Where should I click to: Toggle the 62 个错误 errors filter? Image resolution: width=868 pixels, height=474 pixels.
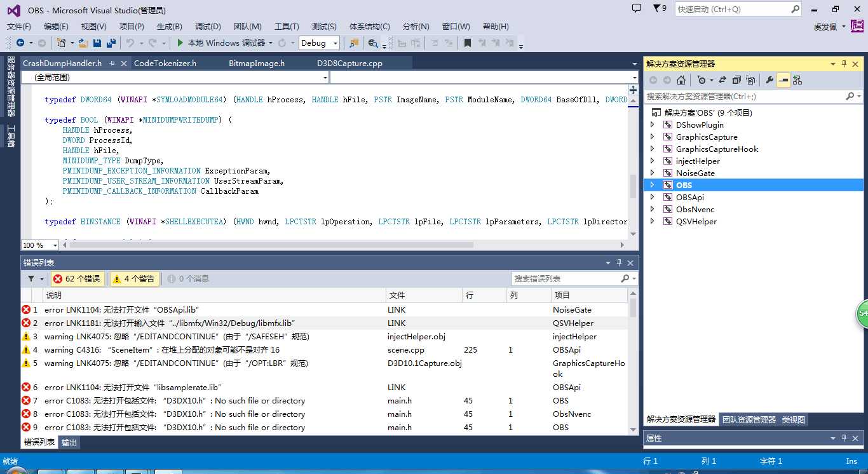pos(77,279)
